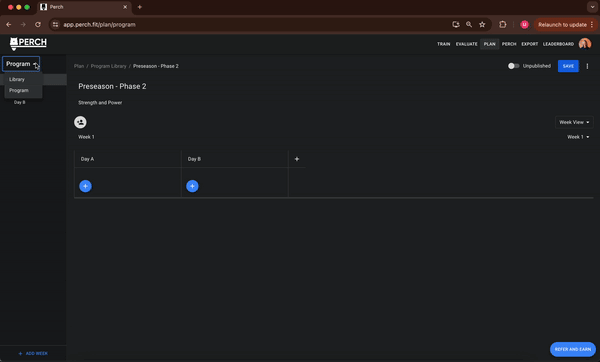Bookmark this page with the star icon
Image resolution: width=600 pixels, height=362 pixels.
point(482,24)
